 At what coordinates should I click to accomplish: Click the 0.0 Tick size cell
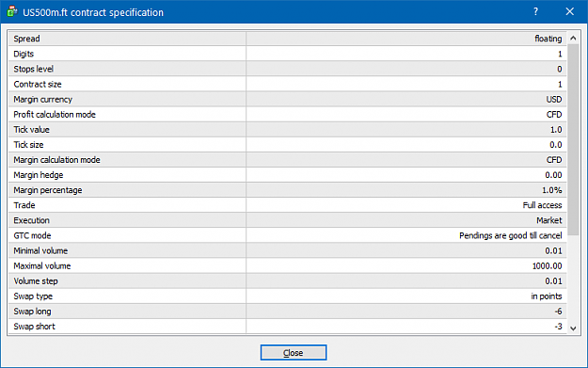[x=556, y=145]
